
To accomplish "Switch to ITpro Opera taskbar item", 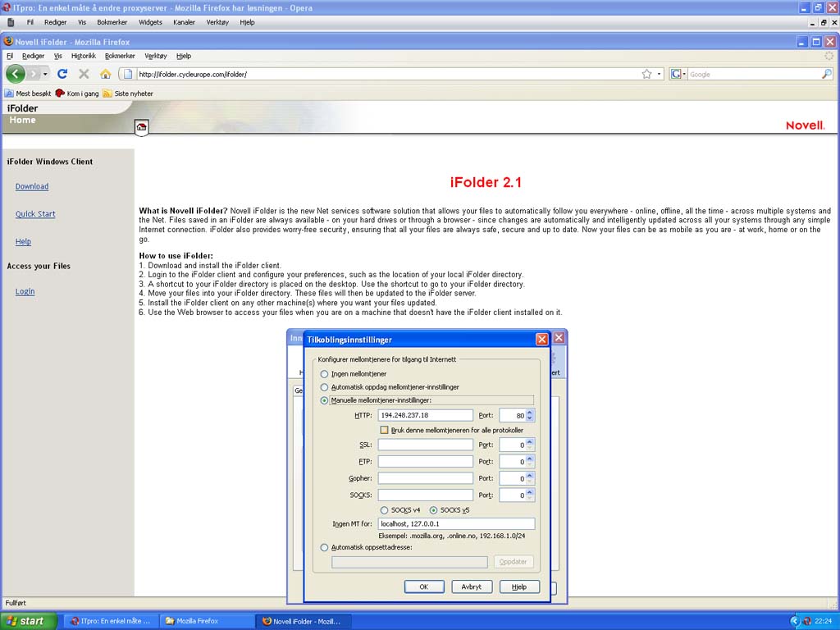I will click(111, 621).
